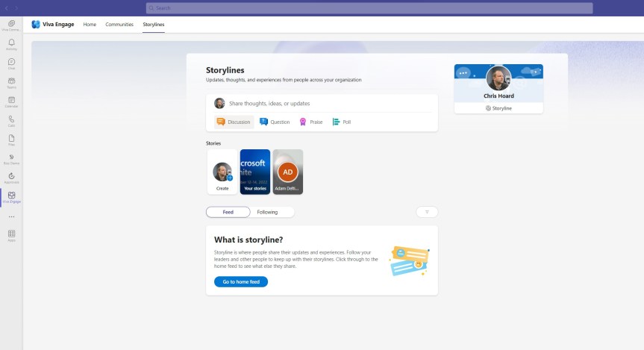The height and width of the screenshot is (350, 644).
Task: Switch to the Communities tab
Action: coord(119,24)
